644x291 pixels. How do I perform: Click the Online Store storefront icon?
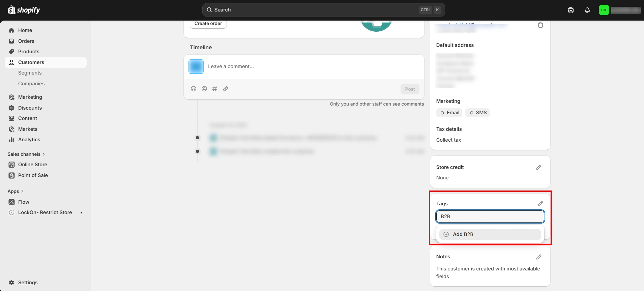click(11, 165)
